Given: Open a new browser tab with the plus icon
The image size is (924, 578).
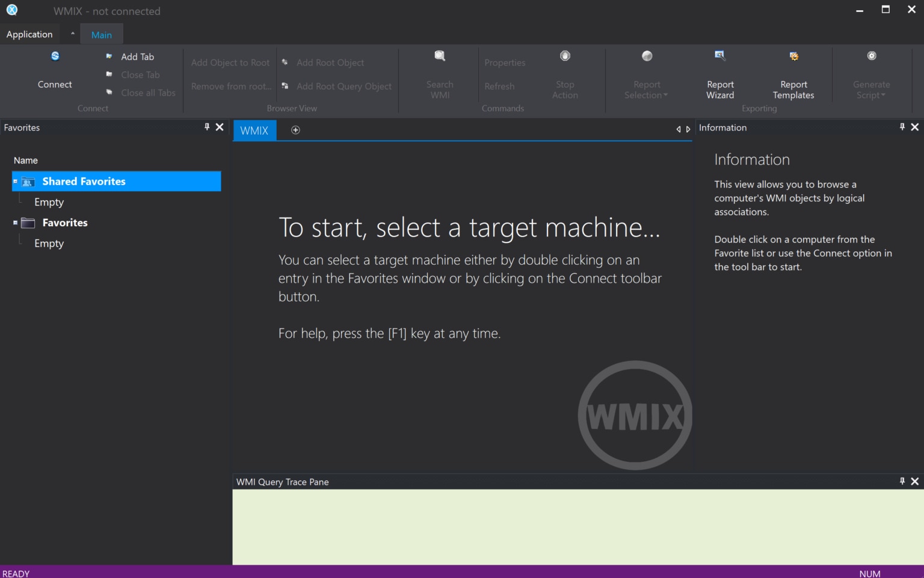Looking at the screenshot, I should [x=295, y=129].
